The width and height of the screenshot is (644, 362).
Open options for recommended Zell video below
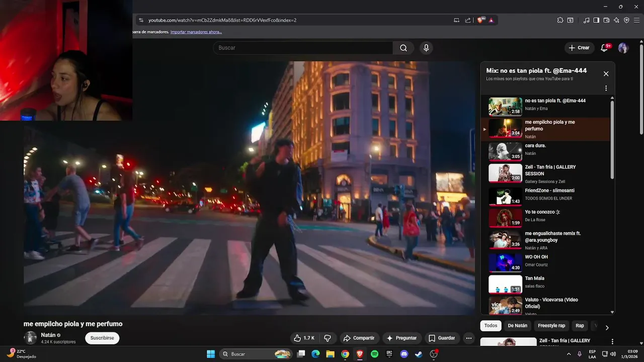click(x=612, y=341)
